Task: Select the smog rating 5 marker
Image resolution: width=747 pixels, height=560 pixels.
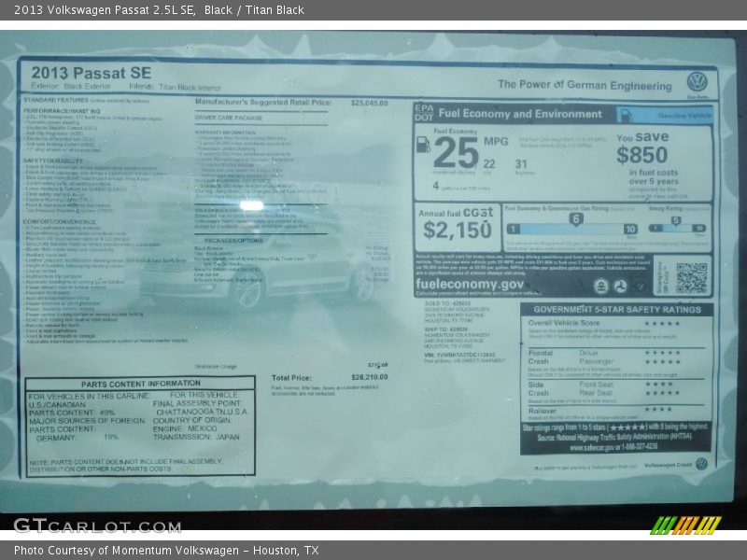Action: (675, 221)
